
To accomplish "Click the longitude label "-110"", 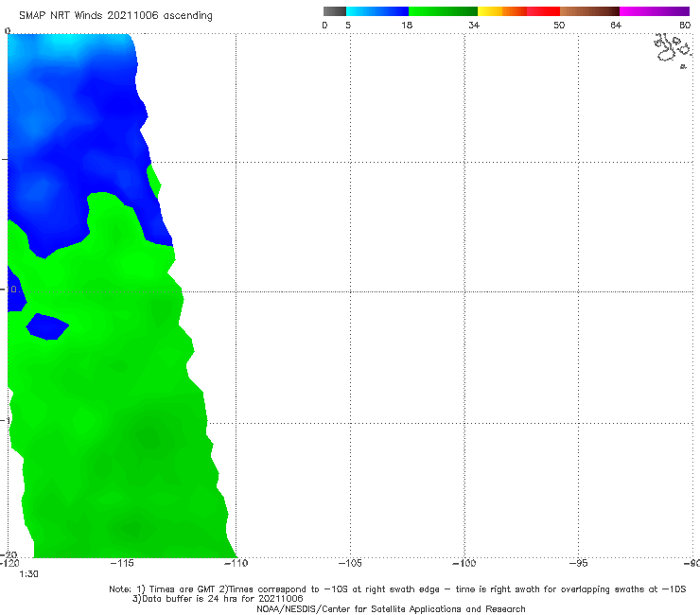I will click(x=236, y=563).
